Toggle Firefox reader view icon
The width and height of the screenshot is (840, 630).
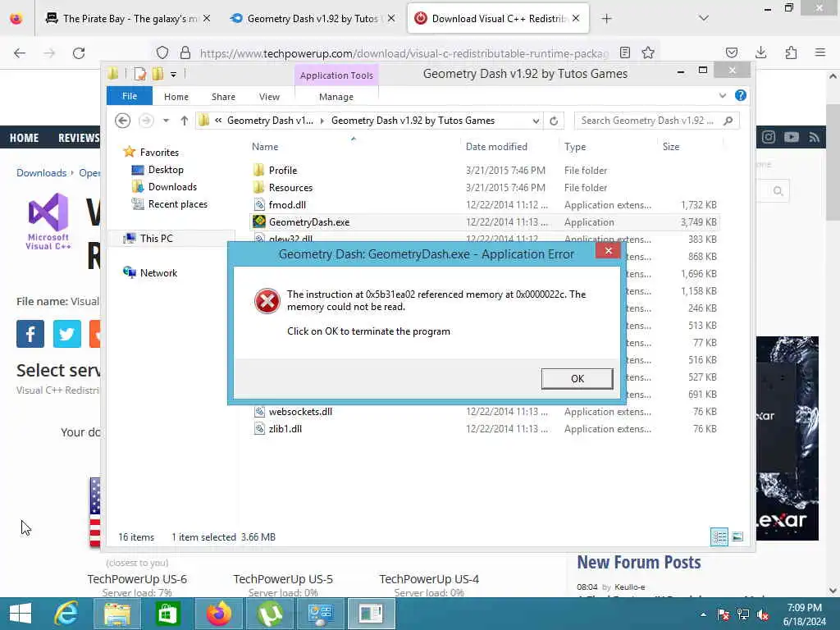tap(624, 52)
